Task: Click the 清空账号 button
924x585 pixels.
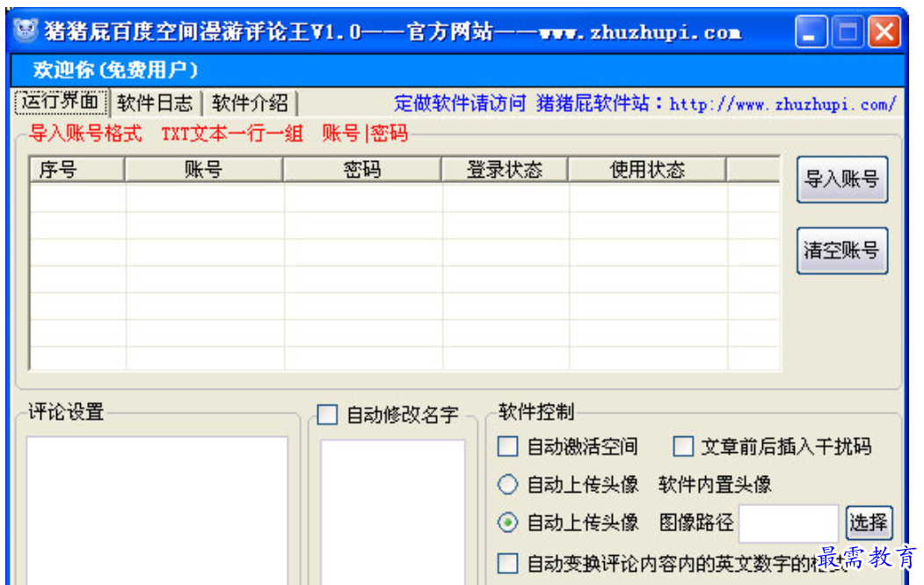Action: point(842,251)
